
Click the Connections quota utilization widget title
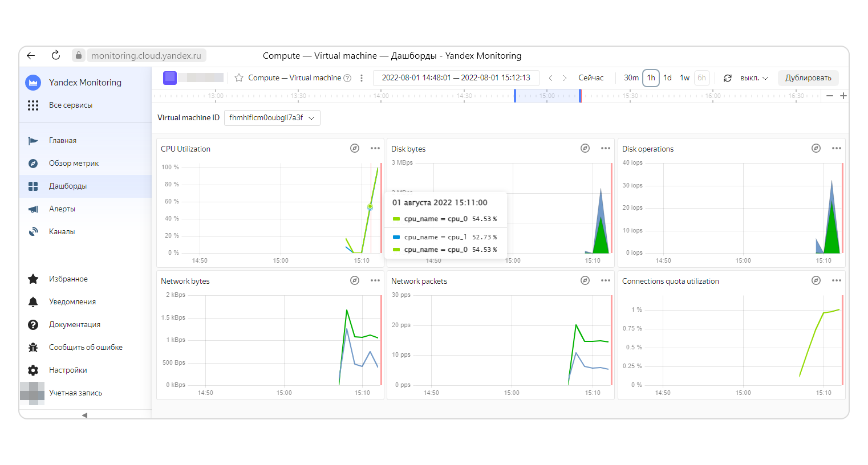(x=671, y=281)
